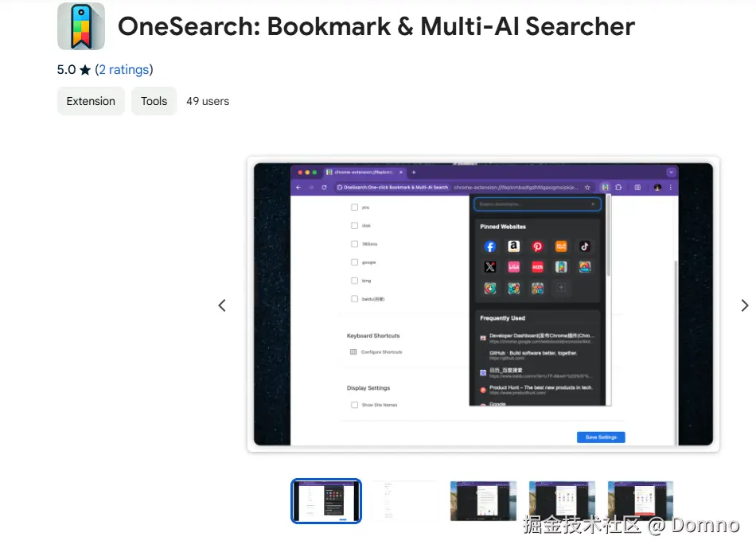Image resolution: width=756 pixels, height=552 pixels.
Task: Open the Developer Dashboard frequently used entry
Action: click(x=537, y=338)
